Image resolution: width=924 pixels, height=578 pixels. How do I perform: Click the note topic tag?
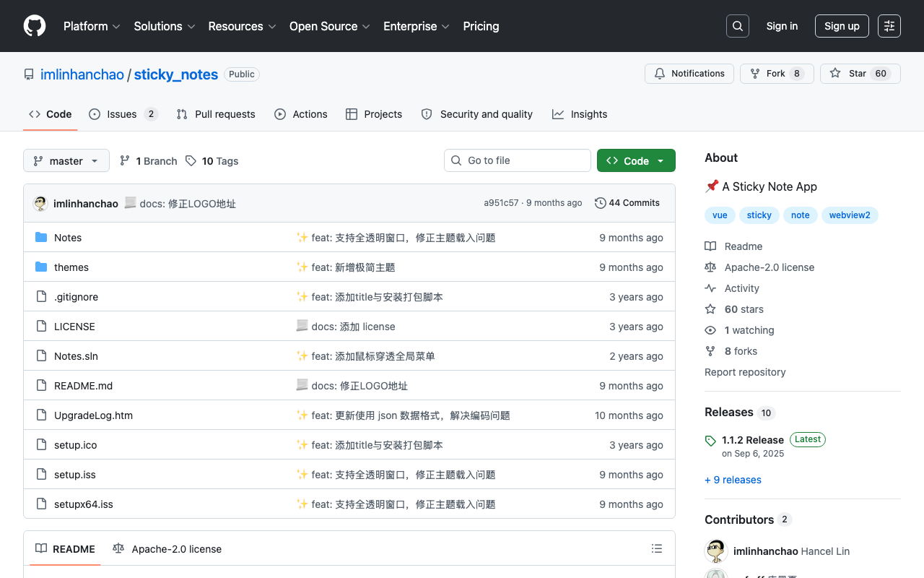800,215
